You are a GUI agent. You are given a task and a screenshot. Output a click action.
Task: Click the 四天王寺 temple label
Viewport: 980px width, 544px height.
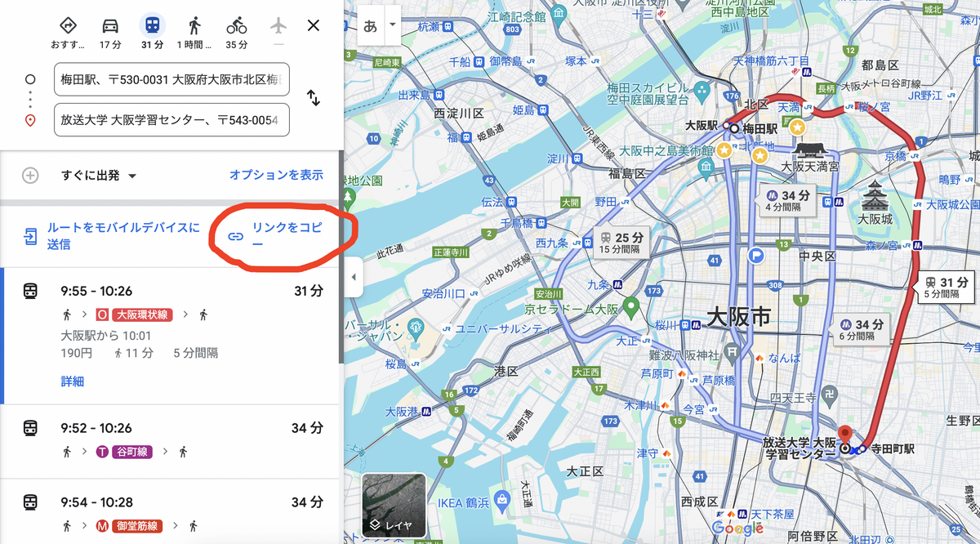791,398
